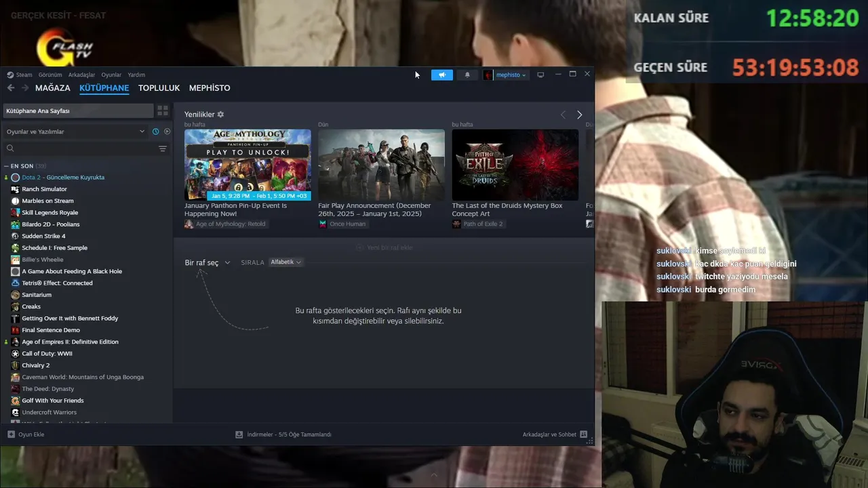The height and width of the screenshot is (488, 868).
Task: Open Once Human game tag
Action: point(342,224)
